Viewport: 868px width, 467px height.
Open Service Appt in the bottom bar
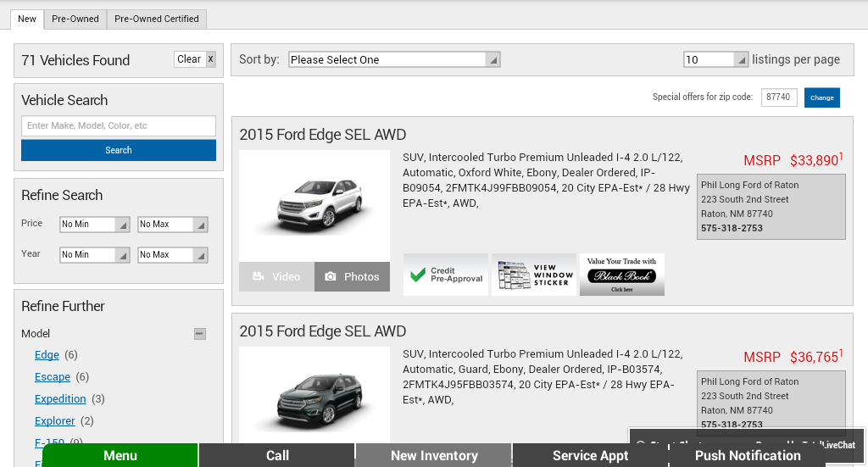click(591, 455)
